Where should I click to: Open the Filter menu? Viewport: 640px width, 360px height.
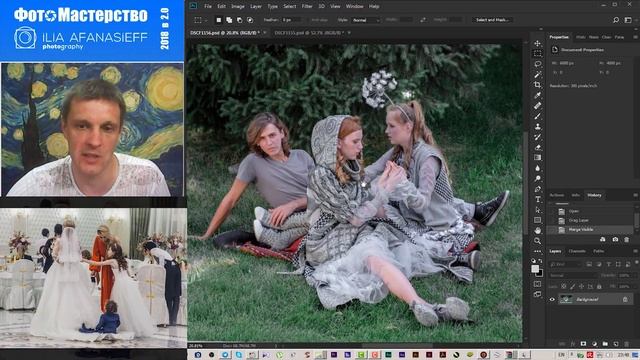[x=307, y=6]
